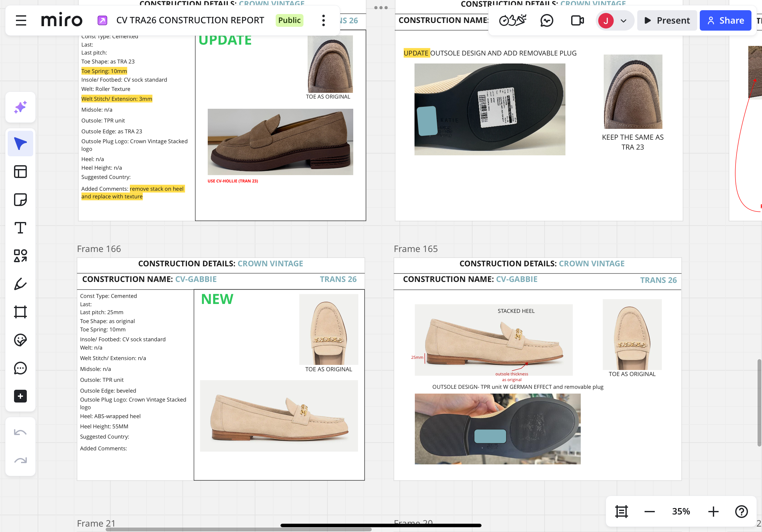Add a comment with comment tool
762x532 pixels.
click(20, 368)
